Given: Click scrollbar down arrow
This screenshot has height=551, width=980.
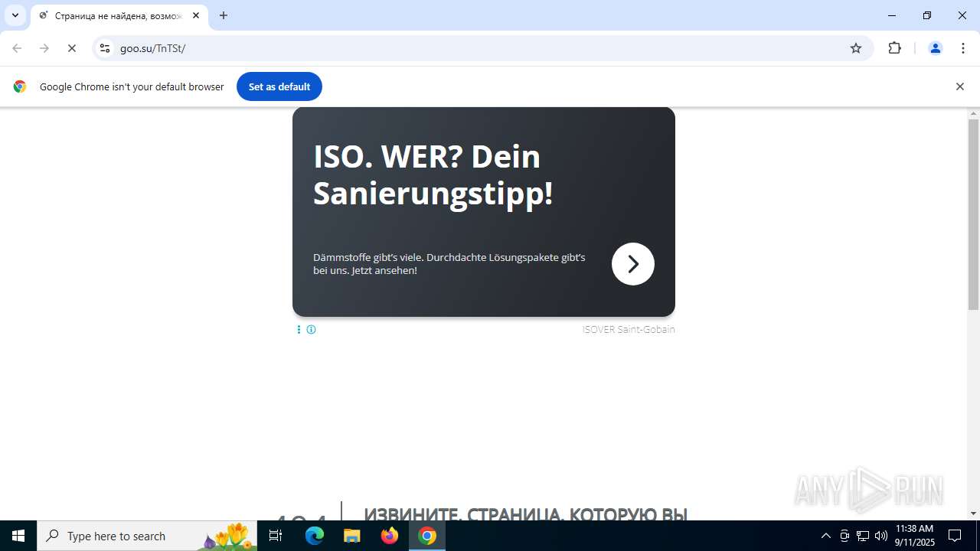Looking at the screenshot, I should point(973,514).
